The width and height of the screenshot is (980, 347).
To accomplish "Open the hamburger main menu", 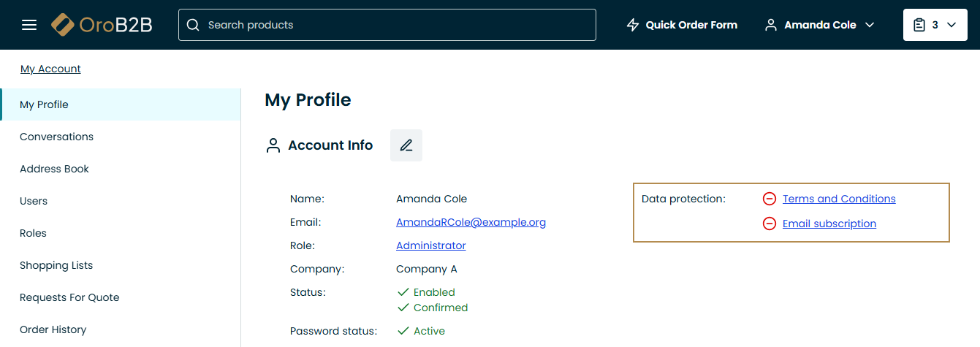I will pos(29,25).
